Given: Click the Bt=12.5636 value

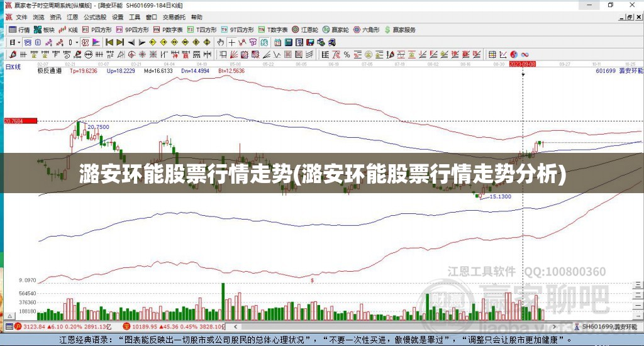Looking at the screenshot, I should (231, 71).
